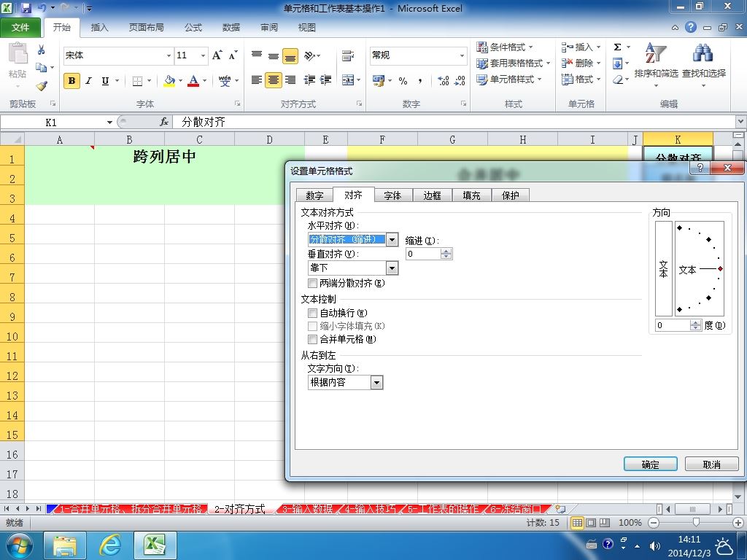Click the Page Layout view icon
This screenshot has width=747, height=560.
point(591,523)
